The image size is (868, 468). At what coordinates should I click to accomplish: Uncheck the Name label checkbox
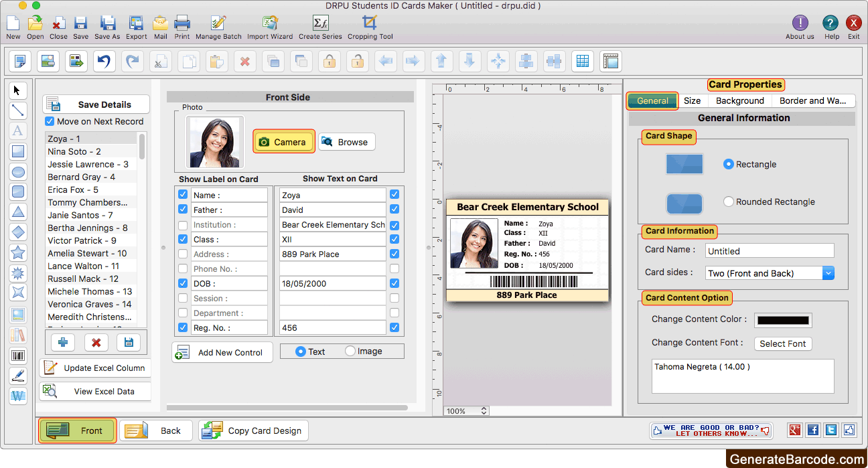[183, 195]
